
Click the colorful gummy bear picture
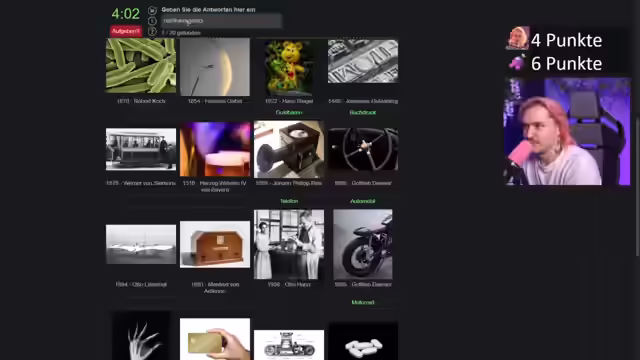[x=289, y=68]
